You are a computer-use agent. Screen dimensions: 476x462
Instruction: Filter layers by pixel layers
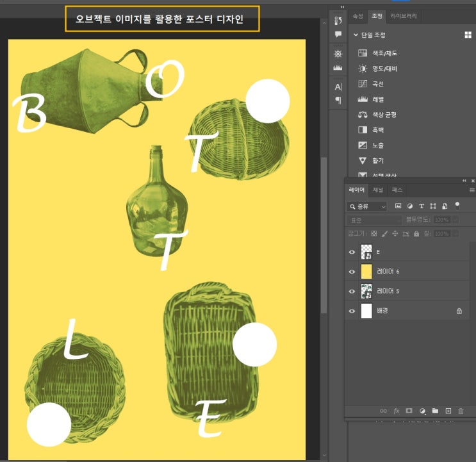(398, 206)
